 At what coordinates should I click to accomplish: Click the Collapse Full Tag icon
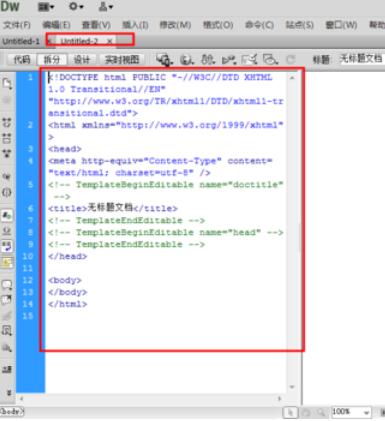pyautogui.click(x=7, y=122)
